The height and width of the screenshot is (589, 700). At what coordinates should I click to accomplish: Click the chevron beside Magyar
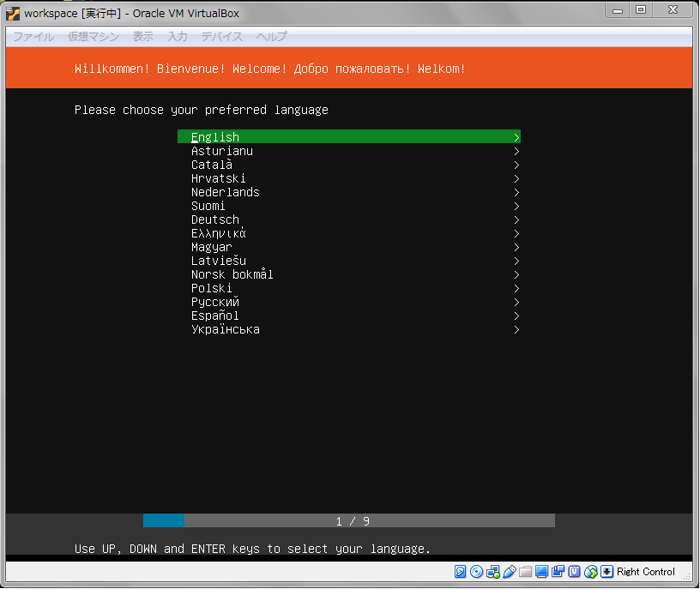pyautogui.click(x=516, y=247)
